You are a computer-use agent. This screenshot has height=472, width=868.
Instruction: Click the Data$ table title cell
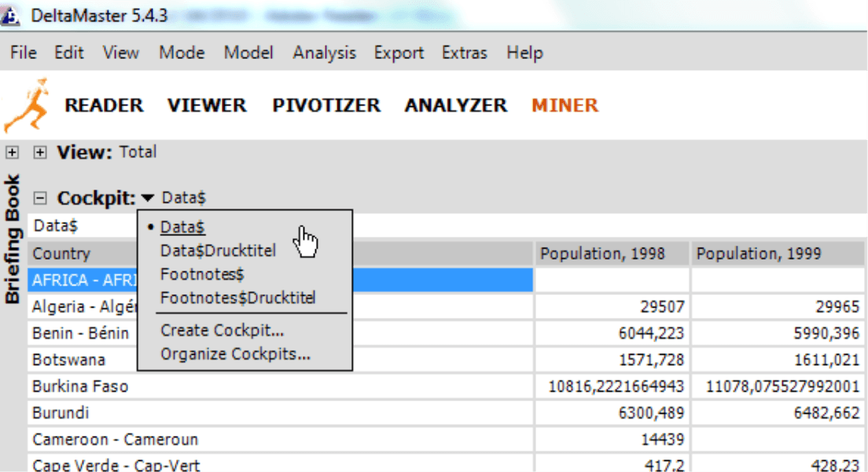coord(55,226)
